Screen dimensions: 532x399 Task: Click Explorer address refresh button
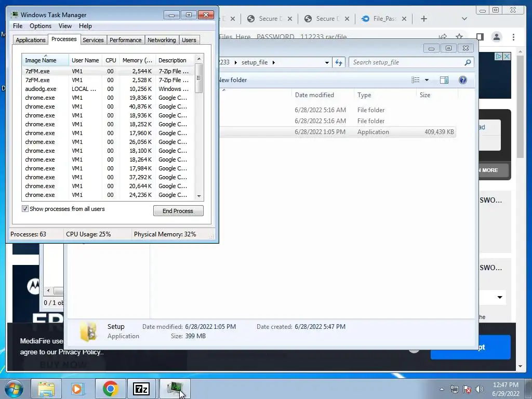(339, 62)
